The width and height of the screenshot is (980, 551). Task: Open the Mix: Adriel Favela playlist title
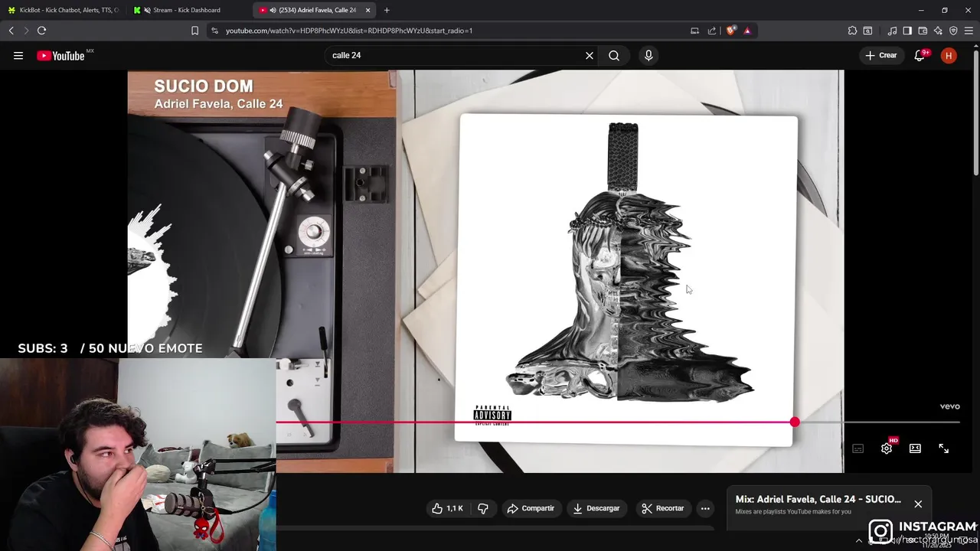pos(818,499)
